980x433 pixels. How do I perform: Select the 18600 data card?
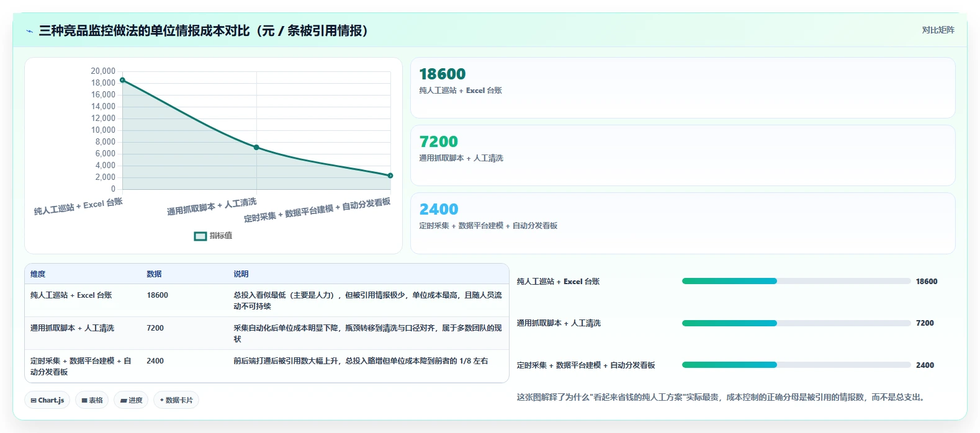click(683, 87)
